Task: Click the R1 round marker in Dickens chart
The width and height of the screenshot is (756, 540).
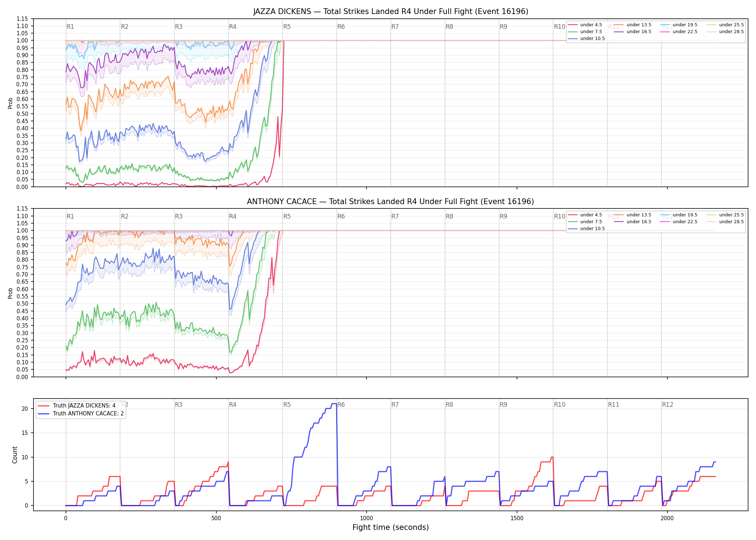Action: tap(70, 27)
